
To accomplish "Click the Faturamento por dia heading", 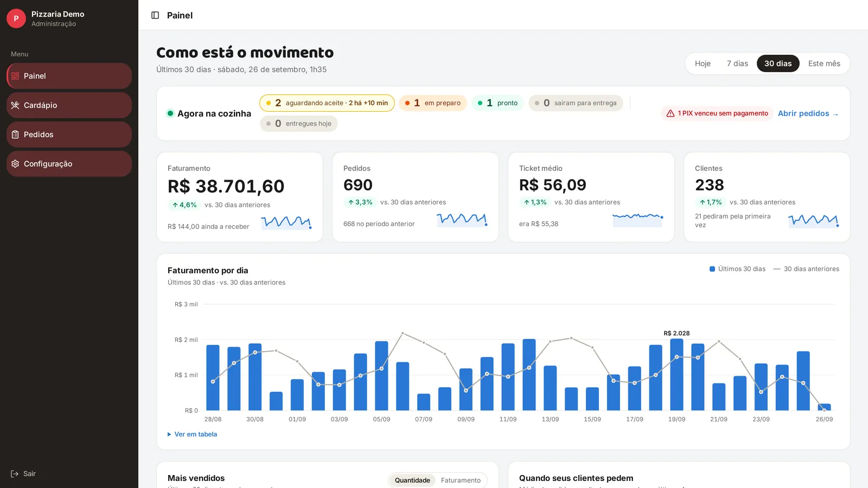I will click(208, 271).
